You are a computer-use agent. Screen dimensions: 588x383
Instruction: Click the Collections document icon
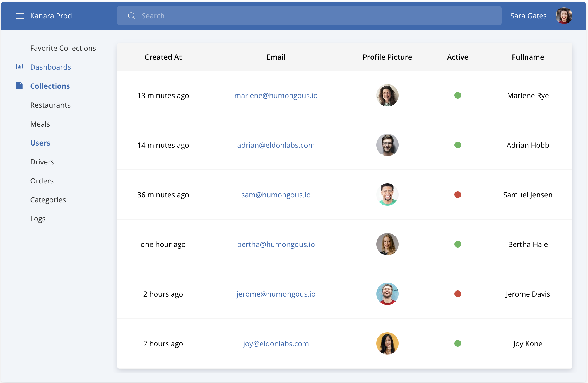19,86
